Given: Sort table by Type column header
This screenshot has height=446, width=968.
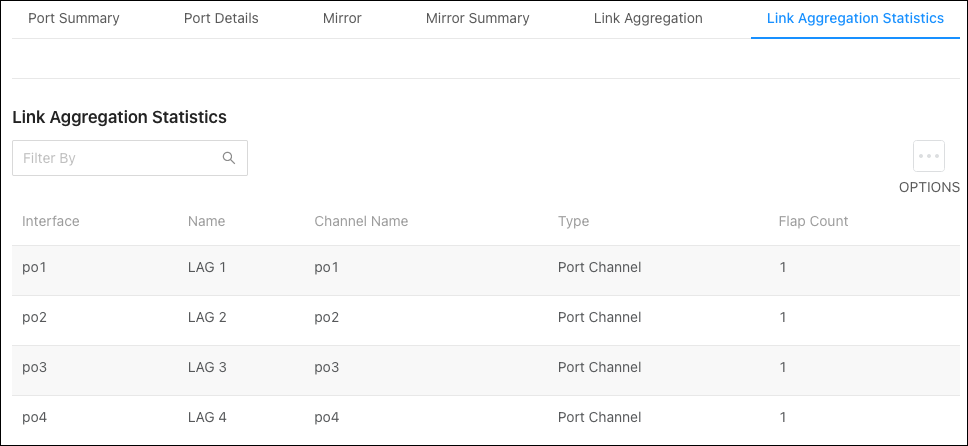Looking at the screenshot, I should [x=574, y=221].
